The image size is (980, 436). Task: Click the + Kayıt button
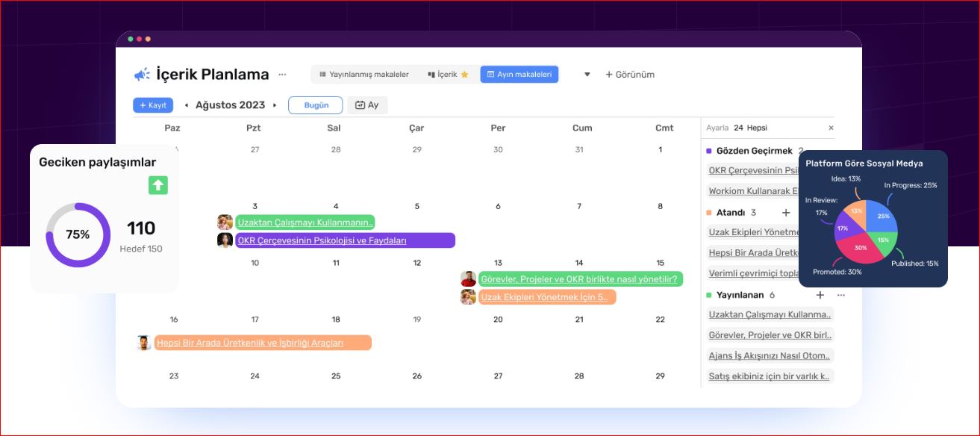coord(153,105)
